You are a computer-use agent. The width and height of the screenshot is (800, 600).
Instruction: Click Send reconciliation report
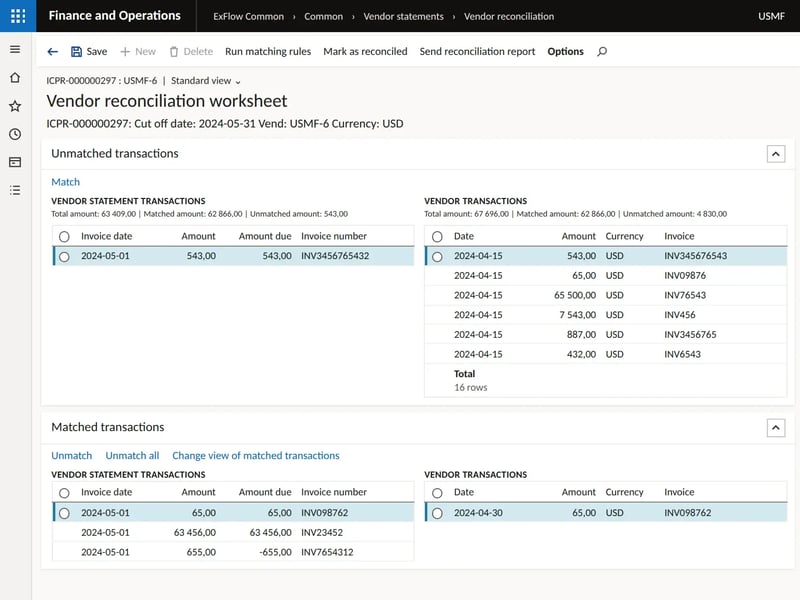[477, 52]
